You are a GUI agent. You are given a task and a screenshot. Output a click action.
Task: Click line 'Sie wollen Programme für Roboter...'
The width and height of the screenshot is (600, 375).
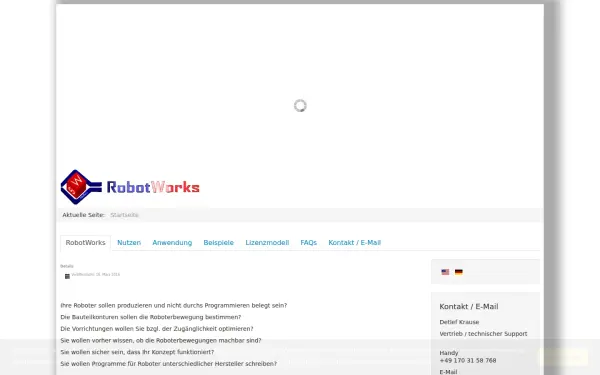(168, 364)
